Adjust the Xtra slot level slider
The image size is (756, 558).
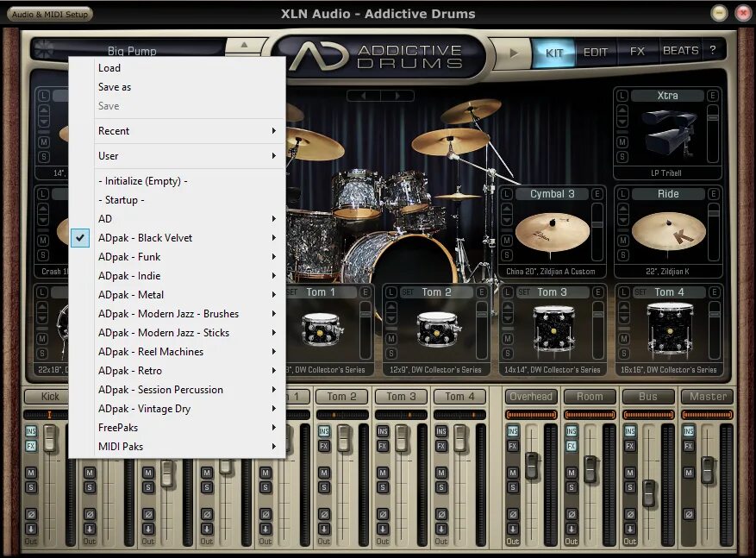713,117
